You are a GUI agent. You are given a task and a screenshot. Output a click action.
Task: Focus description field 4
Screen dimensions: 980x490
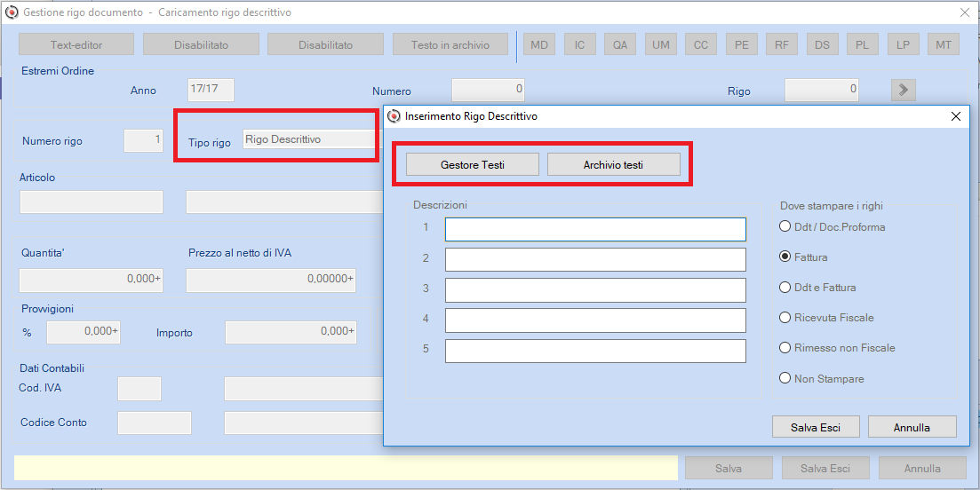(x=595, y=320)
